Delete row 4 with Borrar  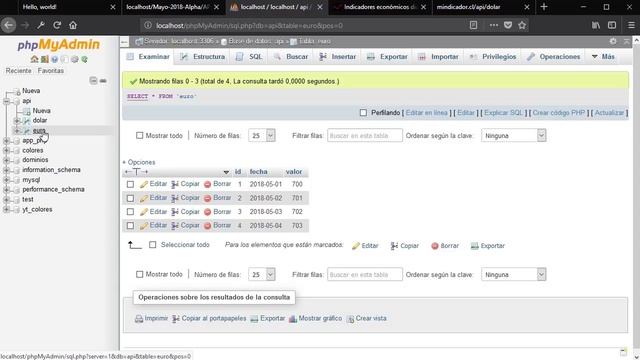218,225
